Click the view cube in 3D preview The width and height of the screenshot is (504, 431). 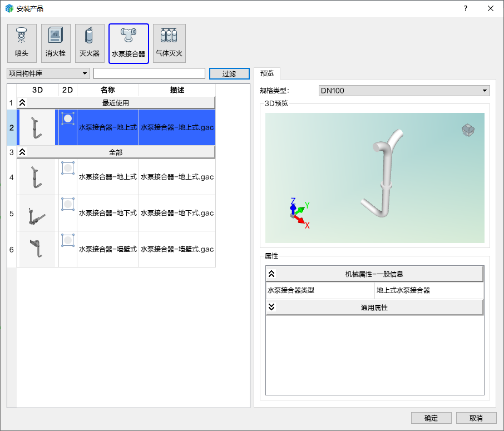pyautogui.click(x=468, y=130)
